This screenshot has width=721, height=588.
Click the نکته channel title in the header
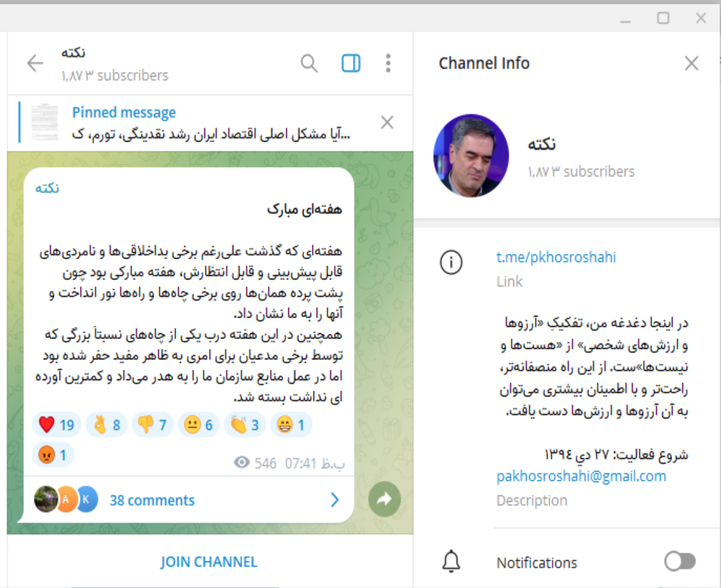pos(73,52)
